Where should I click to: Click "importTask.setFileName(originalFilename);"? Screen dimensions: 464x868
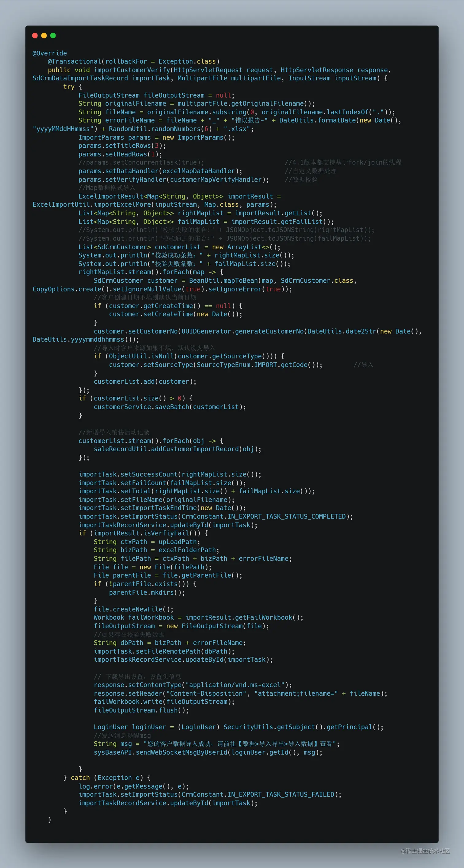(157, 500)
